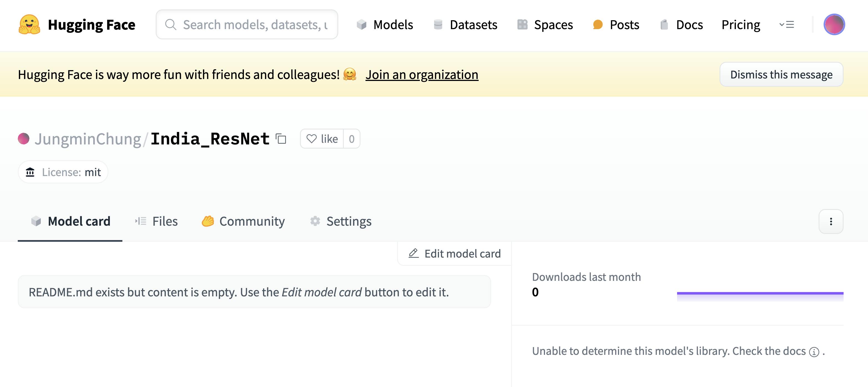The width and height of the screenshot is (868, 387).
Task: Click the README.md empty content notice
Action: (254, 292)
